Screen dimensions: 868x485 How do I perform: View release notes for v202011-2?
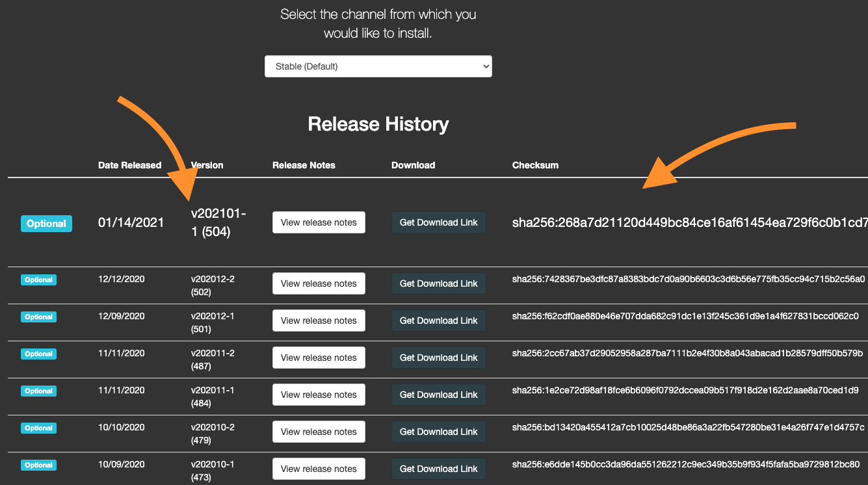coord(319,357)
